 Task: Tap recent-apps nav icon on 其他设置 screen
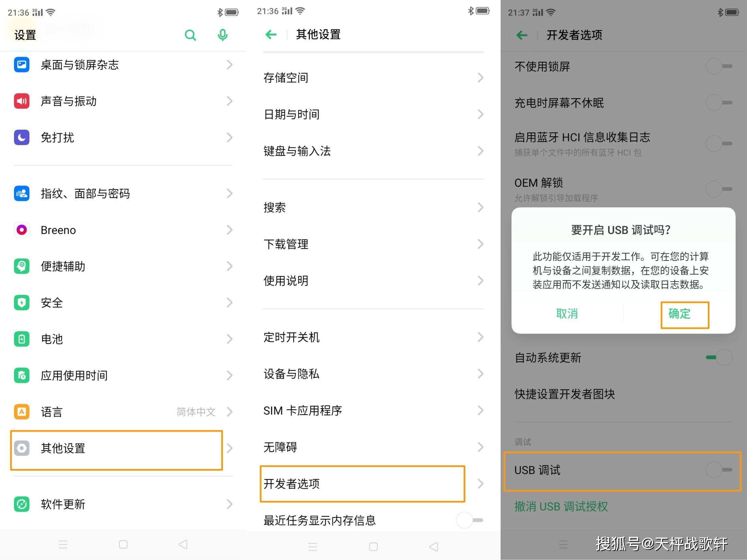[313, 547]
